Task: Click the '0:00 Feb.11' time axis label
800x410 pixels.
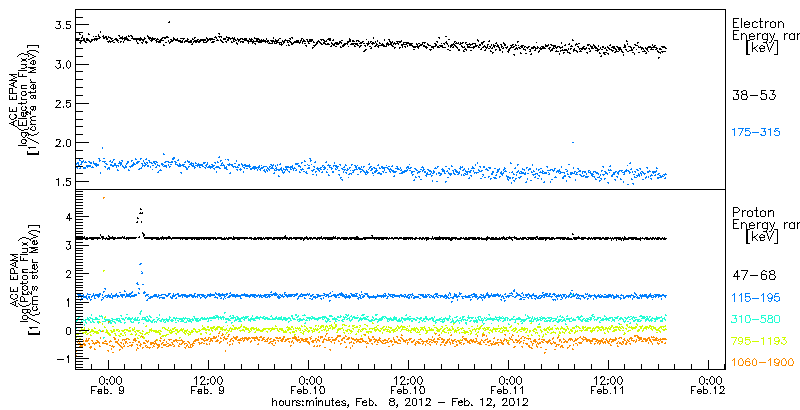Action: click(509, 386)
